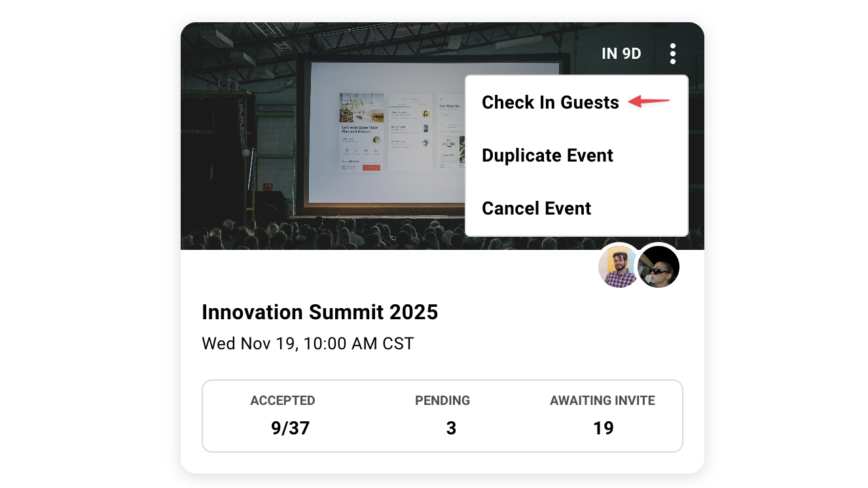Click the sunglasses attendee avatar

(659, 266)
